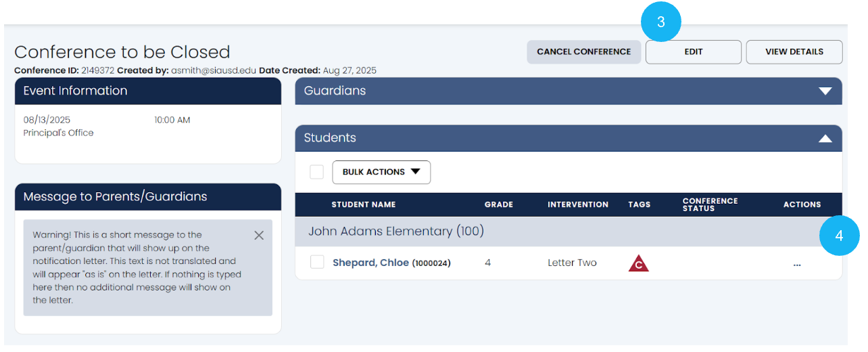The height and width of the screenshot is (352, 868).
Task: Select the John Adams Elementary group row
Action: pos(396,232)
